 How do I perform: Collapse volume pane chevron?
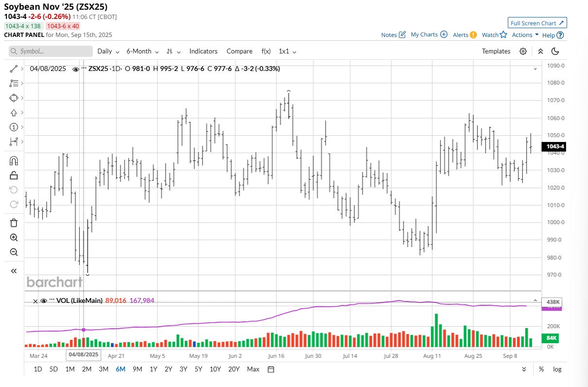pos(535,301)
